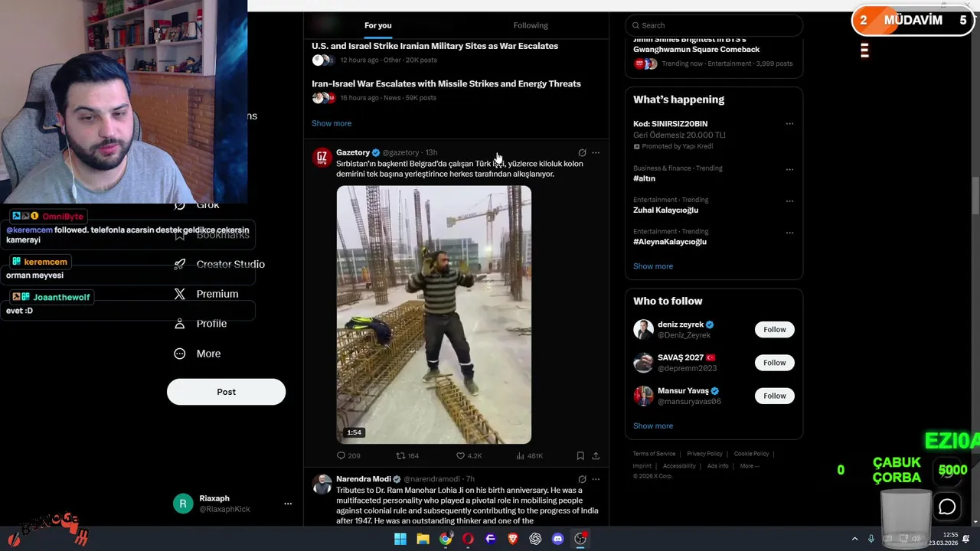
Task: Click the Imprint footer link
Action: (x=642, y=466)
